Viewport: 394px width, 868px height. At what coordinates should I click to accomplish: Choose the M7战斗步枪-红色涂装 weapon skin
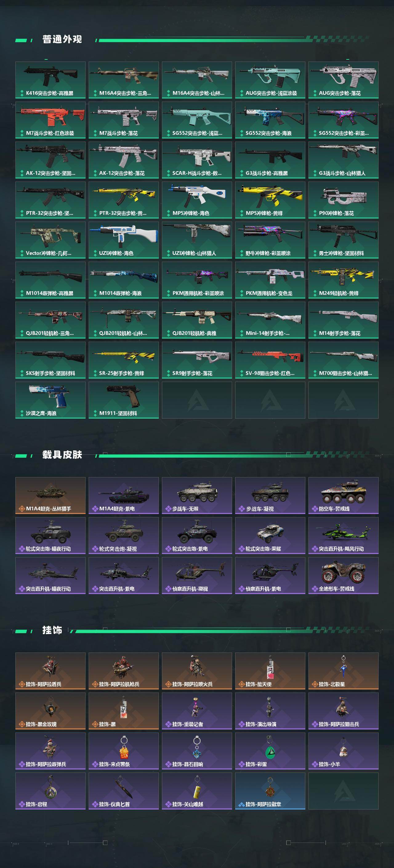pyautogui.click(x=50, y=120)
